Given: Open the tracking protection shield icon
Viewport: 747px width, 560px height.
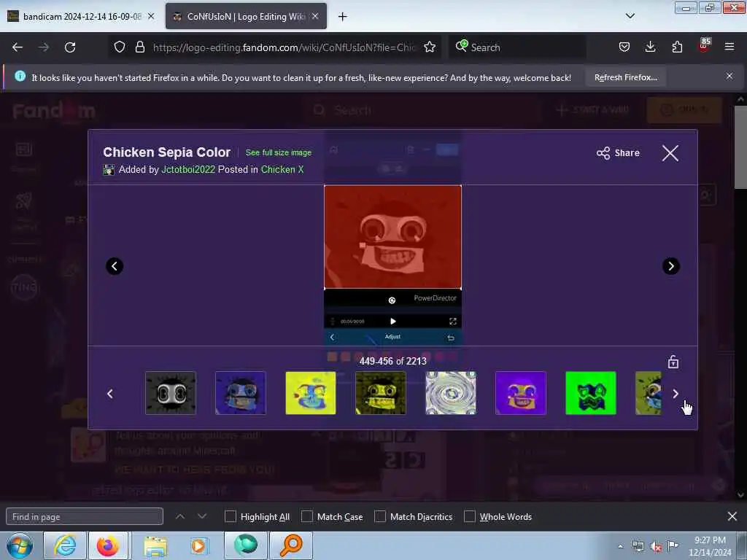Looking at the screenshot, I should [120, 47].
